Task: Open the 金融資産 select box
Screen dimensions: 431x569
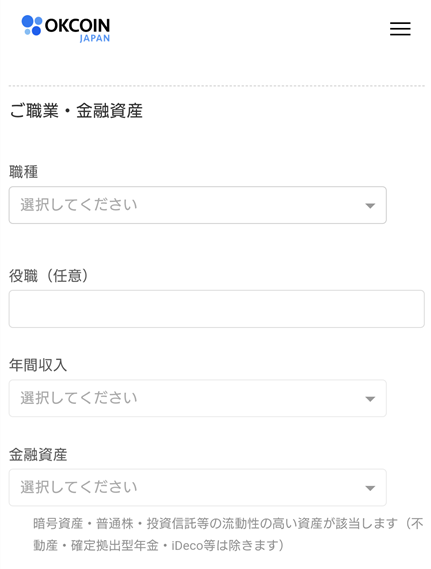Action: click(x=198, y=487)
